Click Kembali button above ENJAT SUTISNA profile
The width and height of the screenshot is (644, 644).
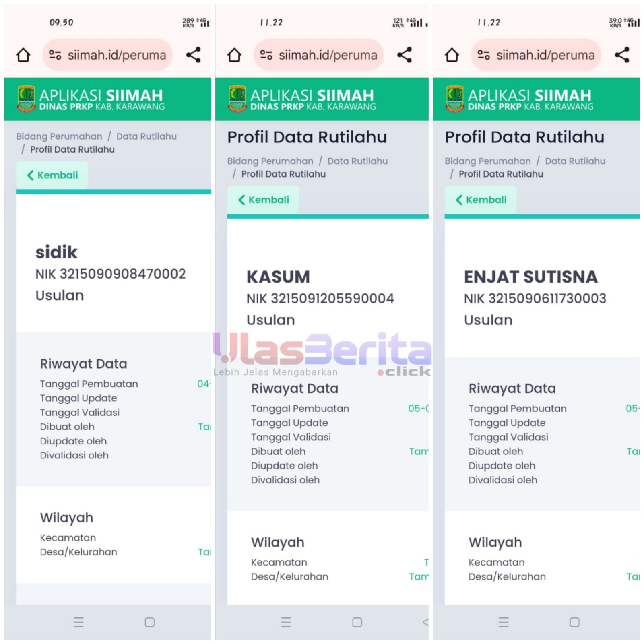tap(481, 200)
